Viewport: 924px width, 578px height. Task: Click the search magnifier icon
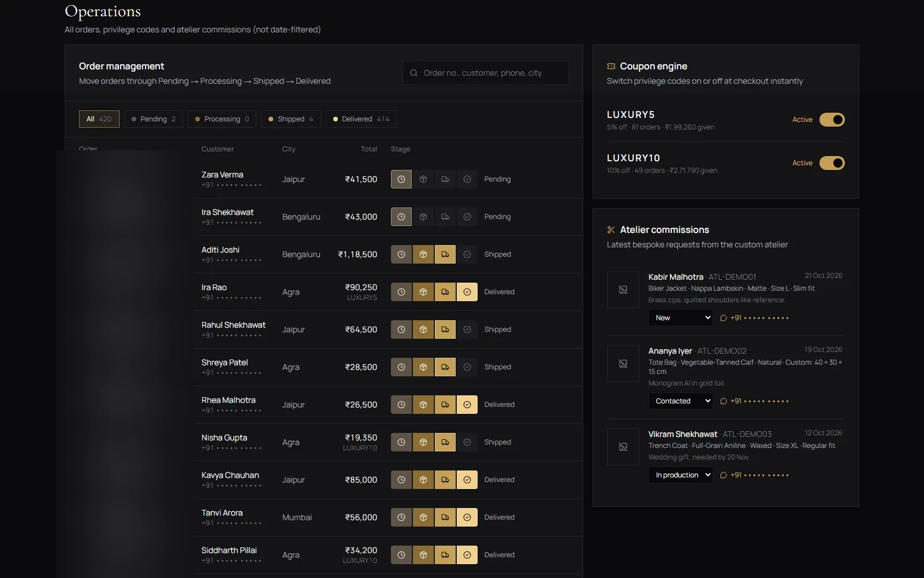coord(413,73)
